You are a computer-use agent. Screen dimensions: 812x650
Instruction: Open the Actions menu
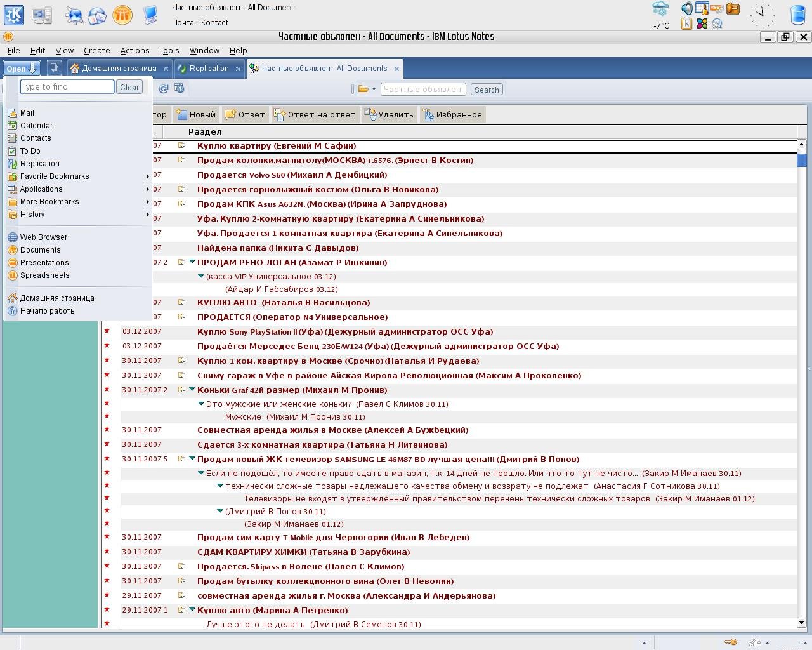134,51
